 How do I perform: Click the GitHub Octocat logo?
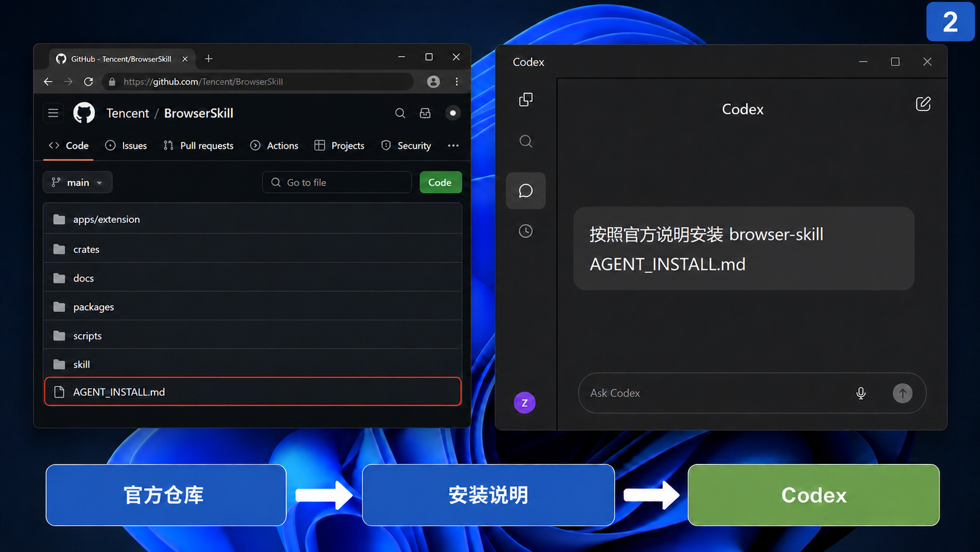84,113
